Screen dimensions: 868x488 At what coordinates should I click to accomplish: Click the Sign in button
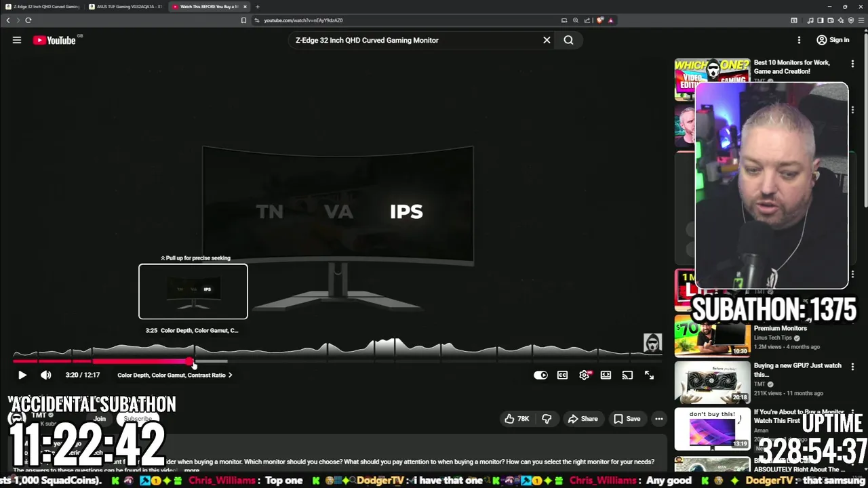click(x=833, y=40)
